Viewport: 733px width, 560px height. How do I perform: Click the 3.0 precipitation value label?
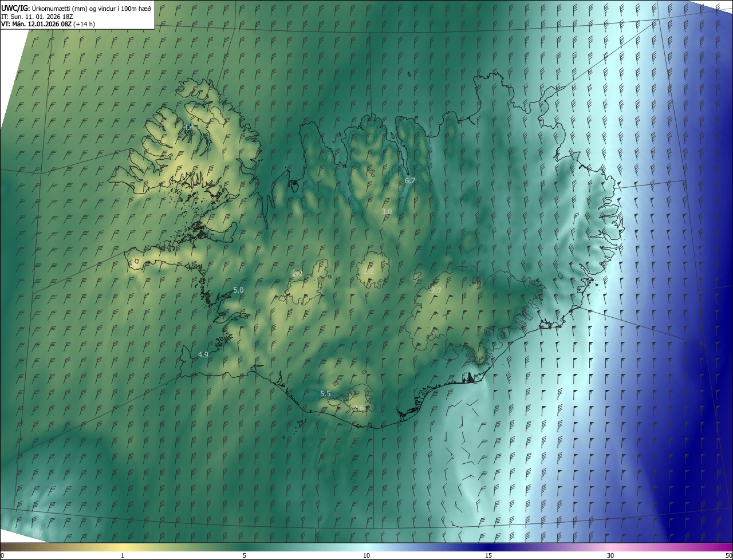[x=387, y=211]
